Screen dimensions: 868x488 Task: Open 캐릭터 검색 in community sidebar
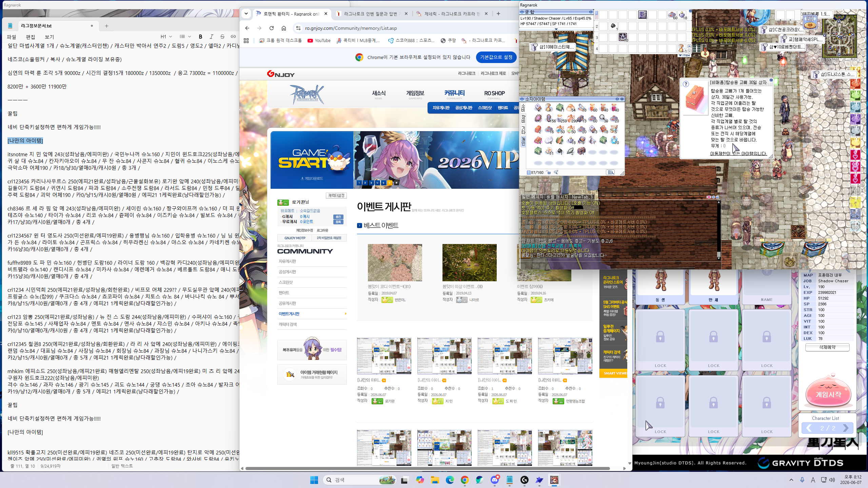[312, 324]
